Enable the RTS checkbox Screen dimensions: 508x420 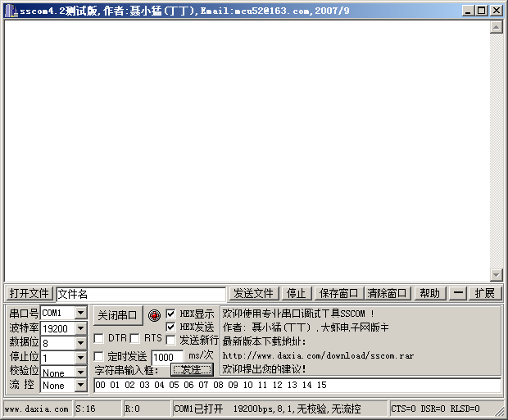point(134,339)
